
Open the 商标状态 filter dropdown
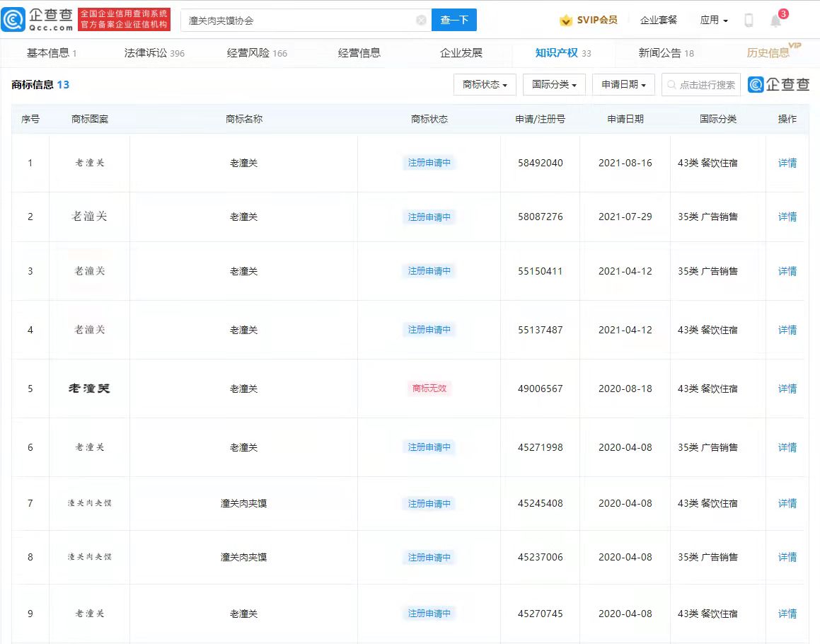[x=485, y=84]
